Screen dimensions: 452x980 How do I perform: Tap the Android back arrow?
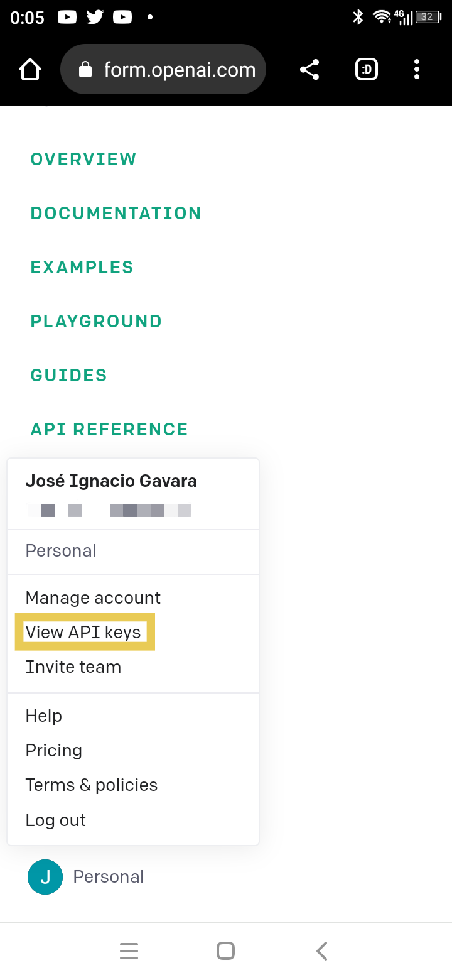coord(322,951)
